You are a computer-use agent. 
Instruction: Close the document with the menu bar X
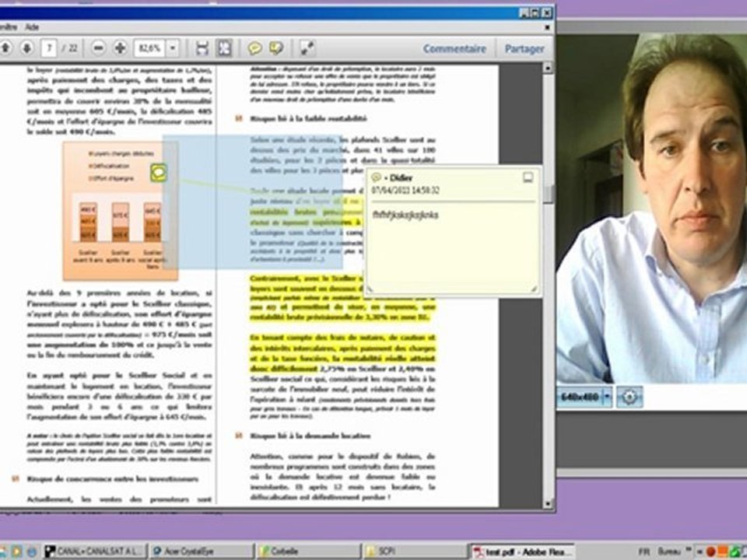coord(547,28)
